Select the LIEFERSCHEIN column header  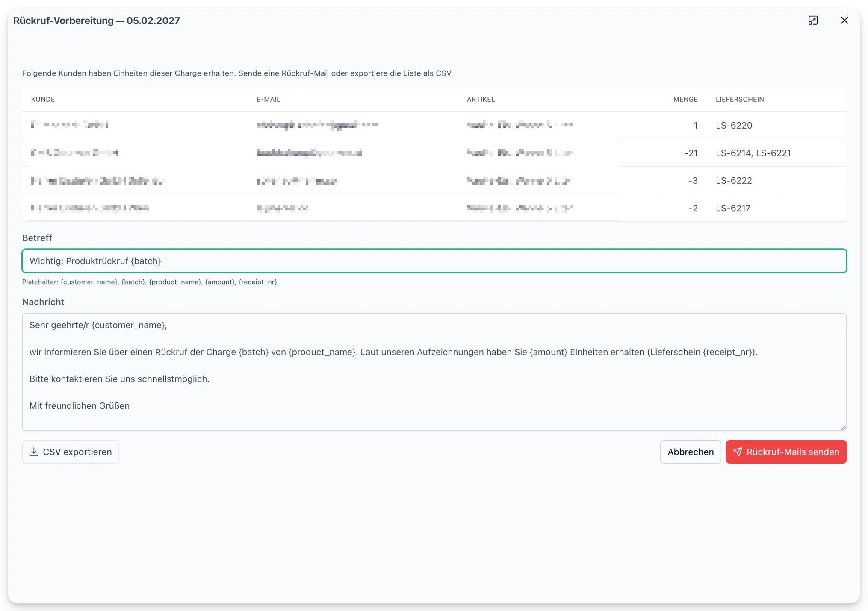pyautogui.click(x=740, y=99)
